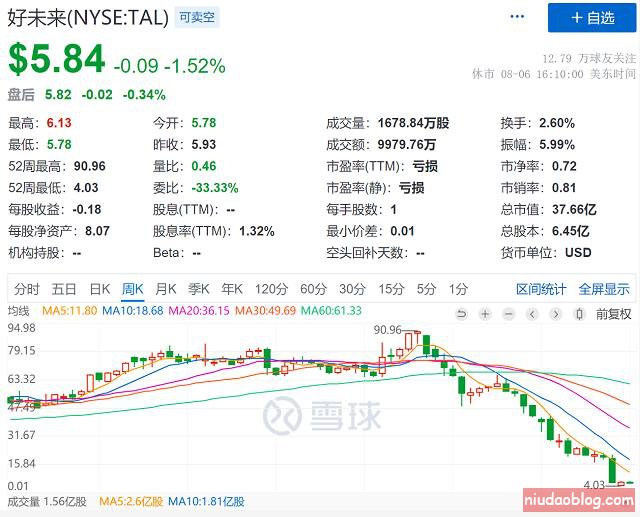Select the 日K tab

[100, 289]
